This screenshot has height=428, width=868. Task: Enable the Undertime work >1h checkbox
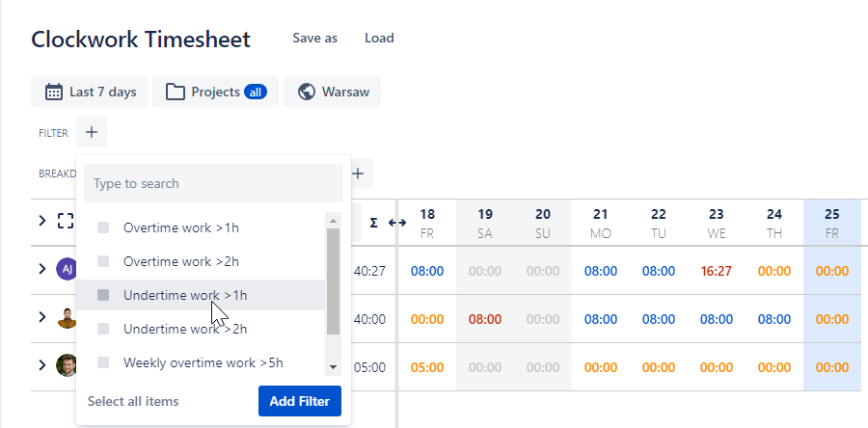click(x=104, y=295)
